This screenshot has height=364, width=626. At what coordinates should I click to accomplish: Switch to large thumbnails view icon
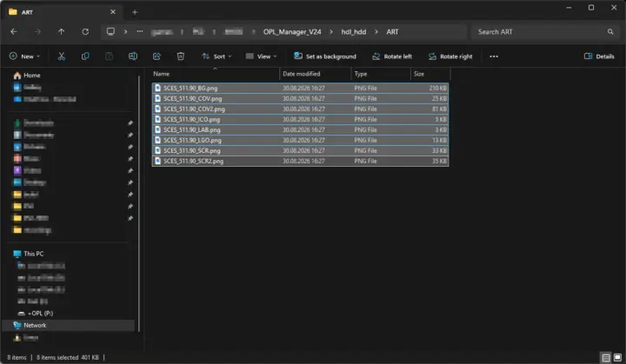click(x=617, y=357)
